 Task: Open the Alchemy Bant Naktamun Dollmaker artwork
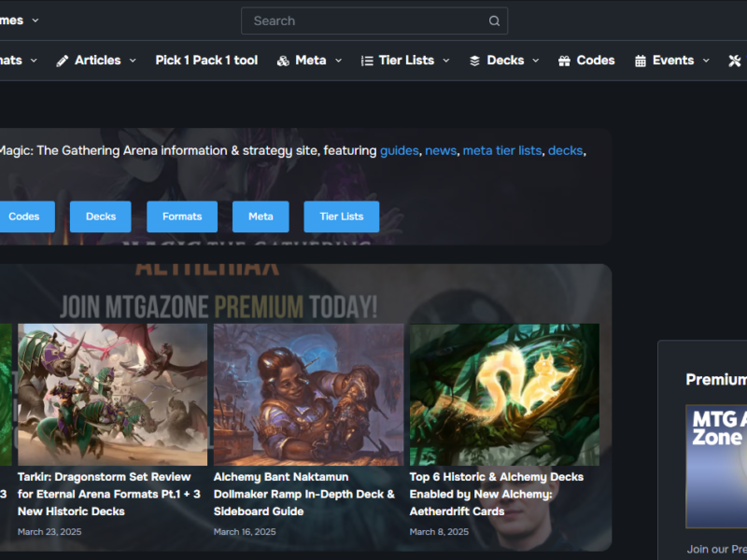pyautogui.click(x=309, y=395)
